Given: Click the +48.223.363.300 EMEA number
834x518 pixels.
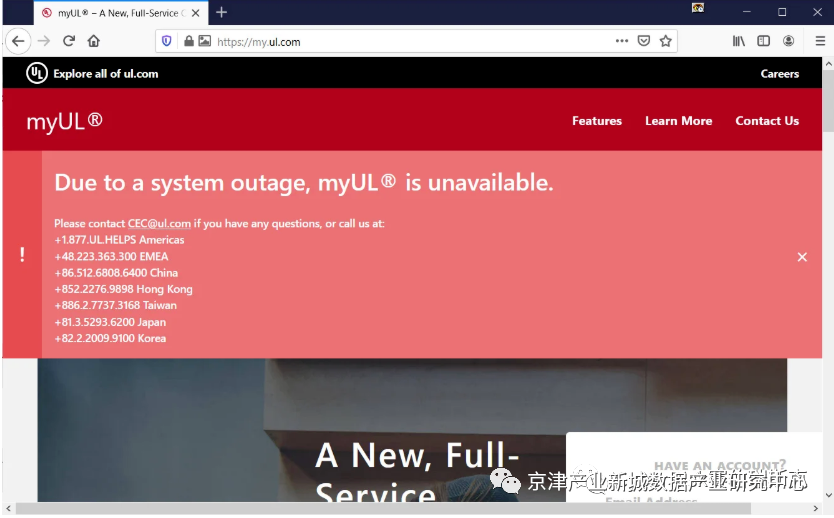Looking at the screenshot, I should tap(111, 256).
